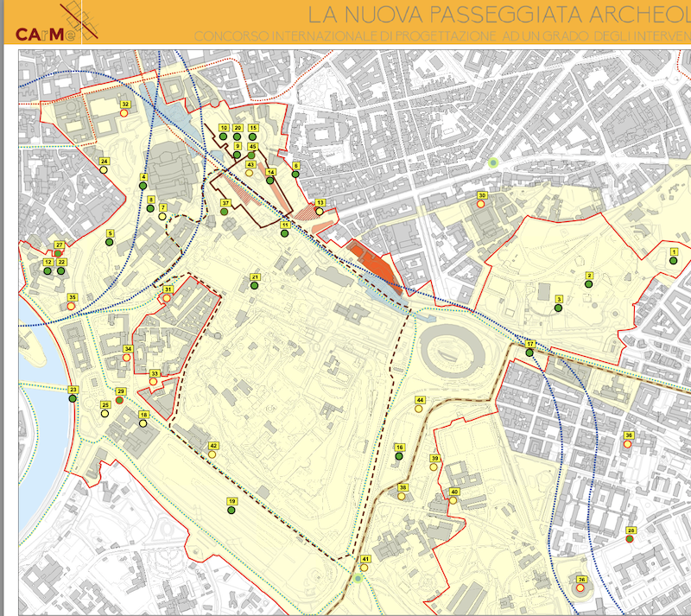Select map marker number 16

(399, 456)
